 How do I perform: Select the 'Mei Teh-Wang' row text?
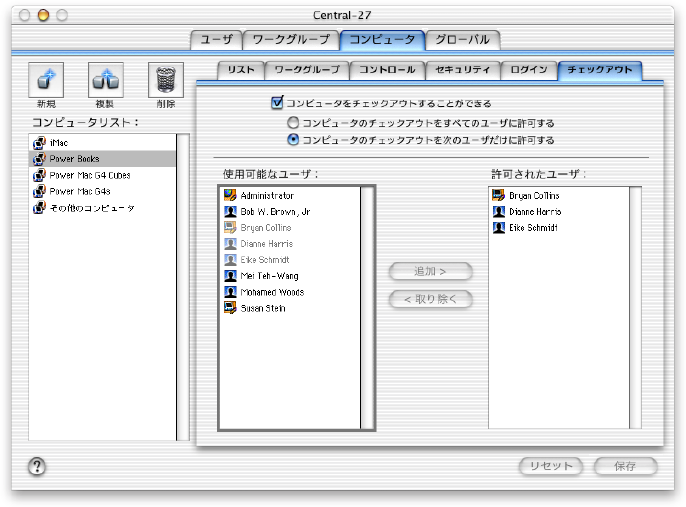pos(270,276)
